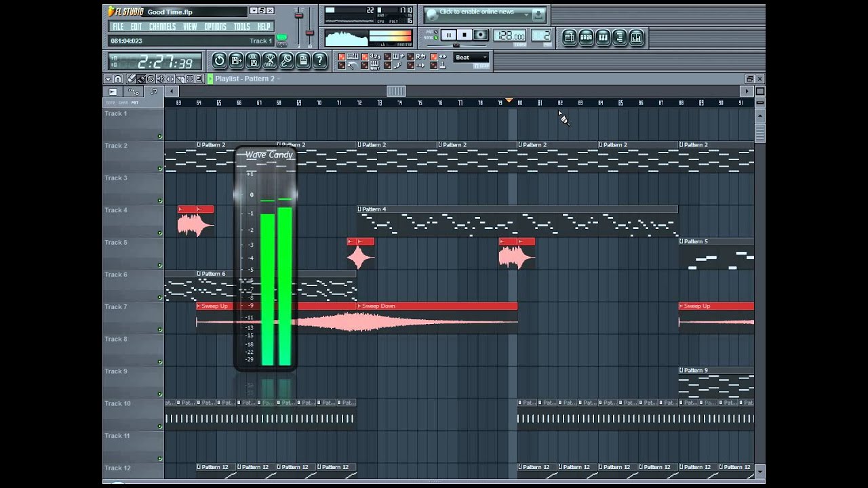Open the Sweep Down clip menu
868x488 pixels.
coord(360,306)
